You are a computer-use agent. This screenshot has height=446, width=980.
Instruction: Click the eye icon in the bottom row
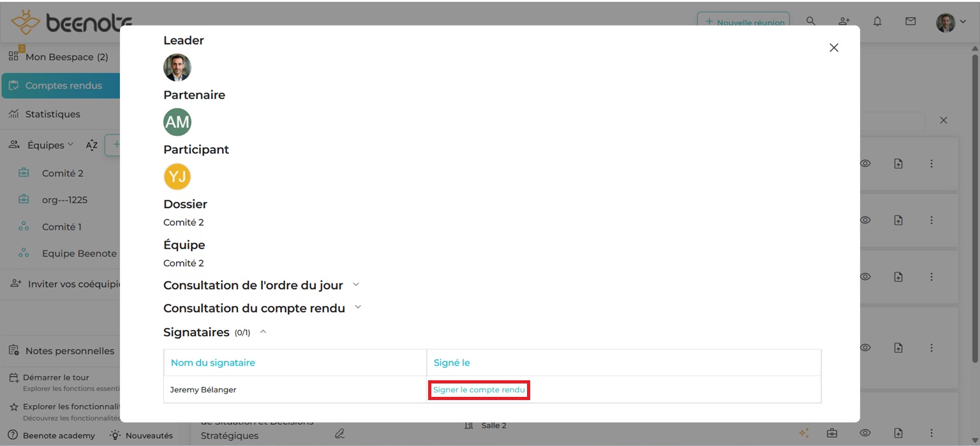tap(865, 433)
